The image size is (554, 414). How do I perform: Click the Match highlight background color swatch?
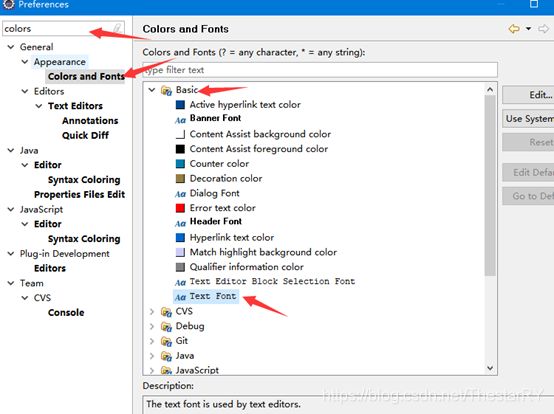[180, 252]
